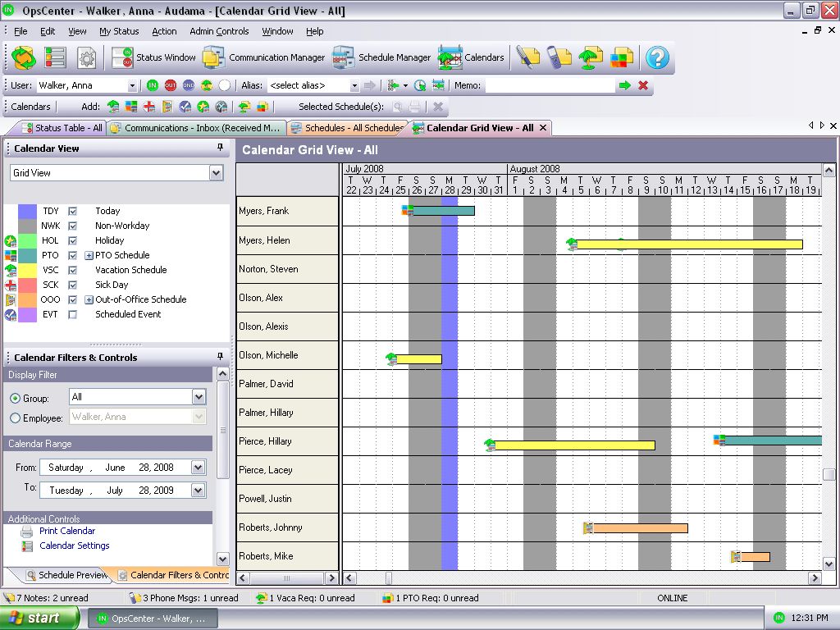The width and height of the screenshot is (840, 630).
Task: Switch to the Status Table - All tab
Action: click(61, 128)
